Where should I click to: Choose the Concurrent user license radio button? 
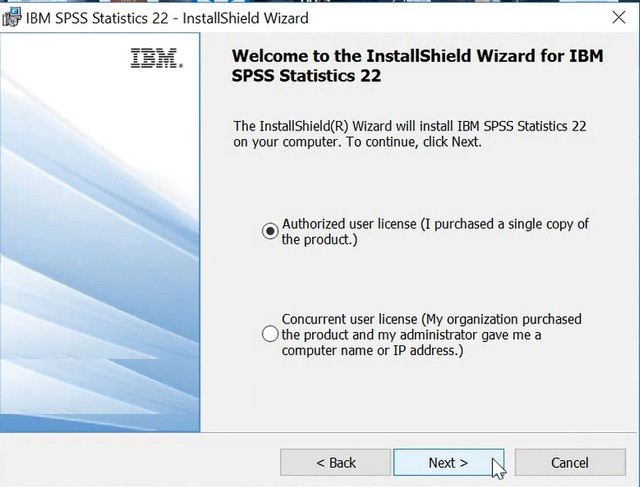[x=270, y=334]
